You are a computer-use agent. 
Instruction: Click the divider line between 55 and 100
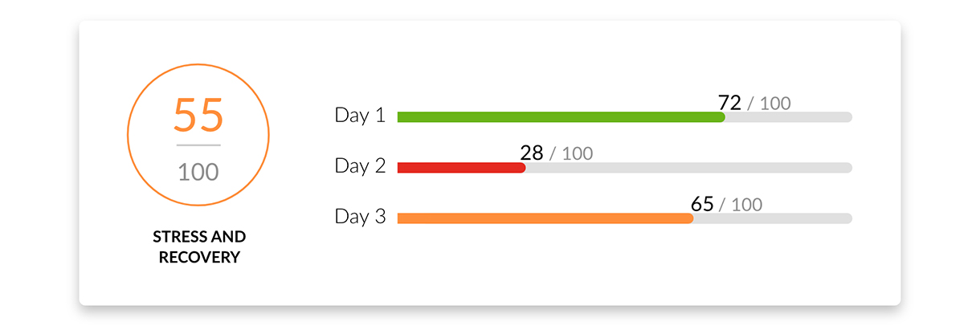[198, 145]
